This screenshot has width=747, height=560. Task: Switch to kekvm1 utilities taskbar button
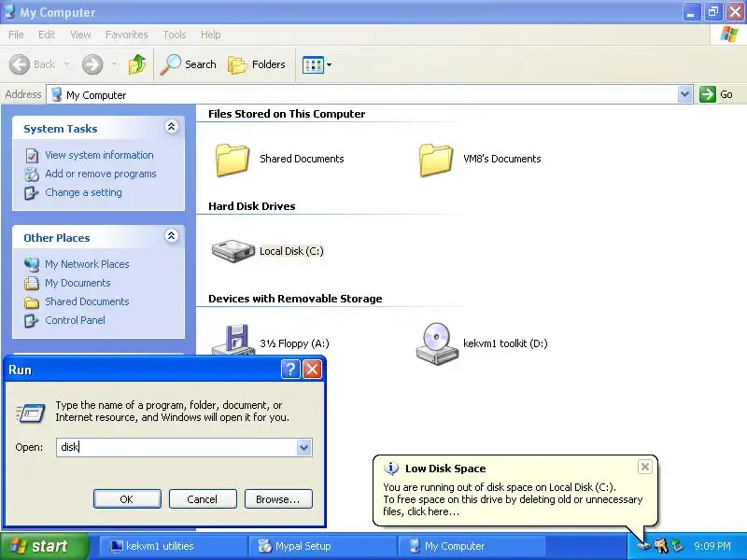coord(174,546)
